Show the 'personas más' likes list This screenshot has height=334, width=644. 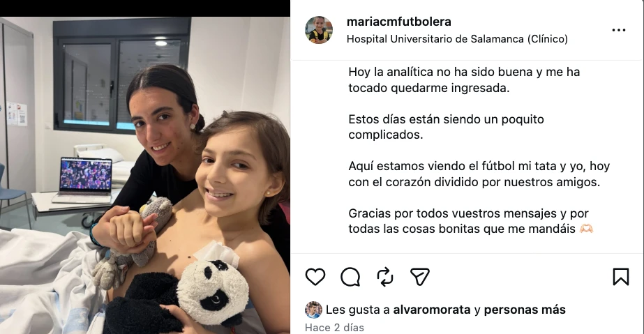(525, 310)
